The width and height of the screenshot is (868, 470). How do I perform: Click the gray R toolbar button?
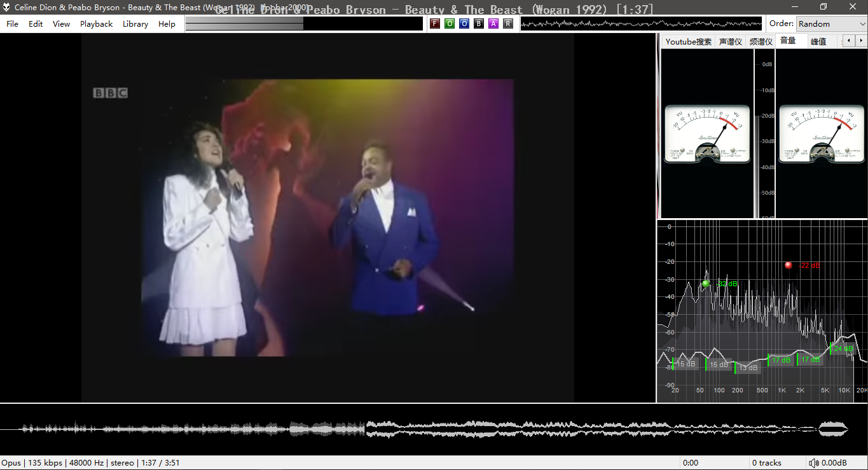point(507,24)
